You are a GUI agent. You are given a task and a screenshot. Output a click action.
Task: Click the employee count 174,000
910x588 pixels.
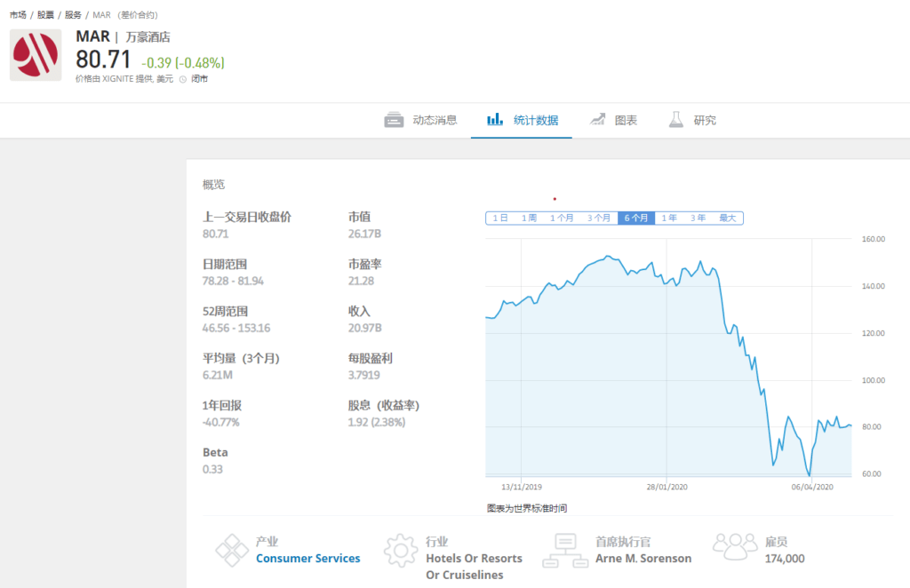(785, 559)
